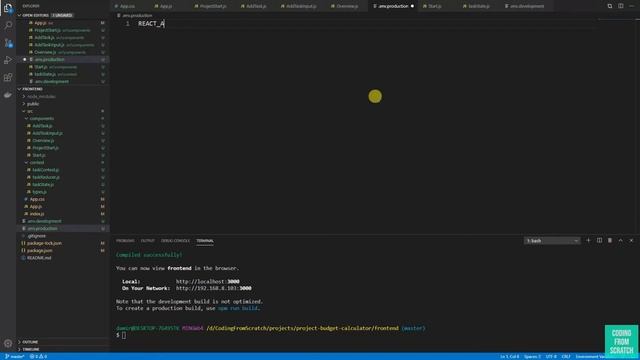Expand the Outline section
Viewport: 640px width, 360px height.
19,342
